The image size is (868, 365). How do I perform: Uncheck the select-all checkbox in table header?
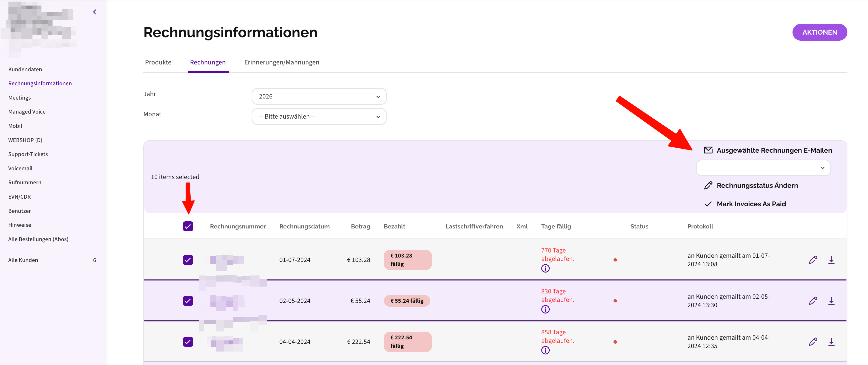(x=188, y=226)
